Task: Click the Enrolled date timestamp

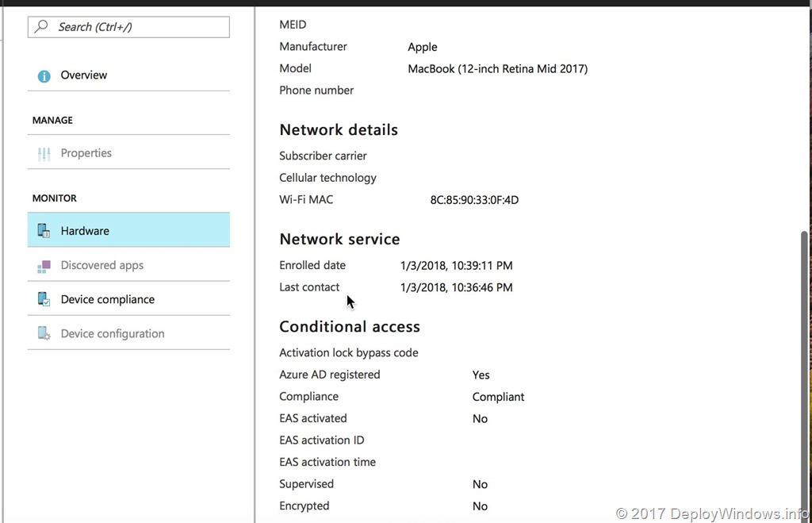Action: pyautogui.click(x=456, y=266)
